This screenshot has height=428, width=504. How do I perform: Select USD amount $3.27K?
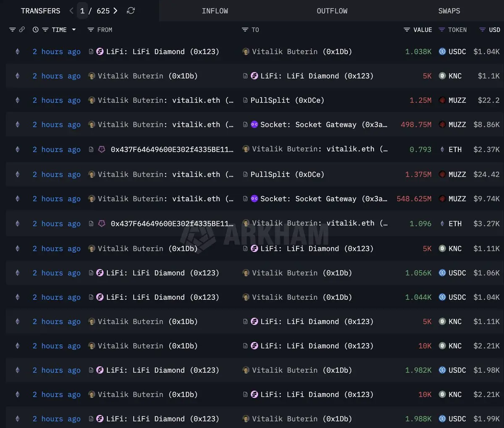[486, 224]
